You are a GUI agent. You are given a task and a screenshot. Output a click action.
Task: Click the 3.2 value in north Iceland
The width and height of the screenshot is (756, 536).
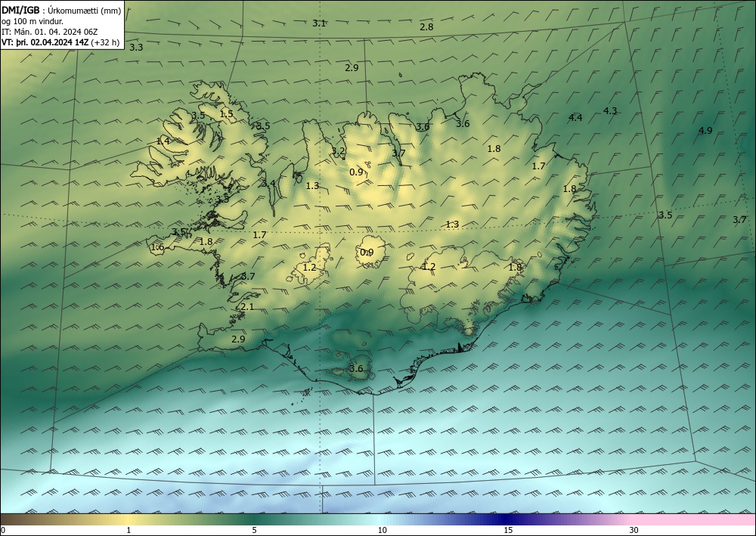pos(339,151)
